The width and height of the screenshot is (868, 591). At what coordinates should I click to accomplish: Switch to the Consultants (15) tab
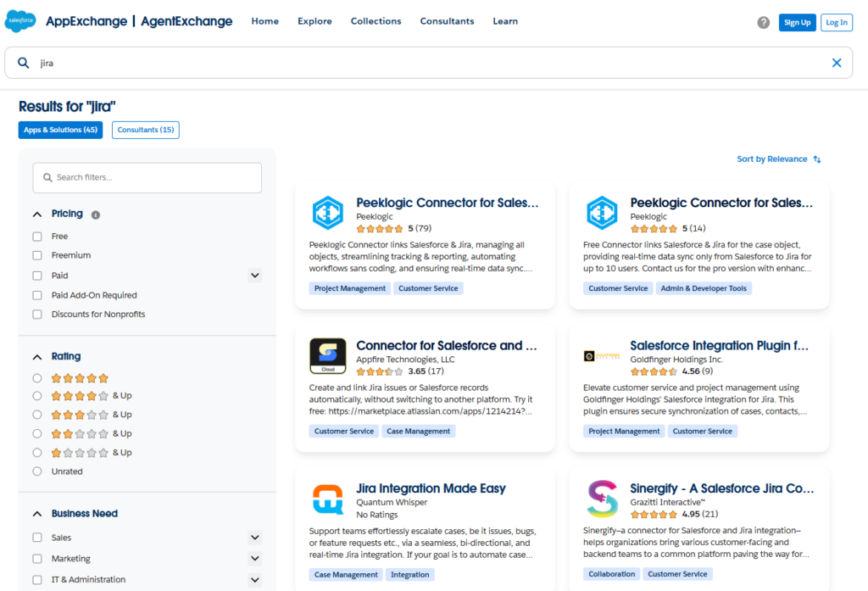tap(147, 130)
